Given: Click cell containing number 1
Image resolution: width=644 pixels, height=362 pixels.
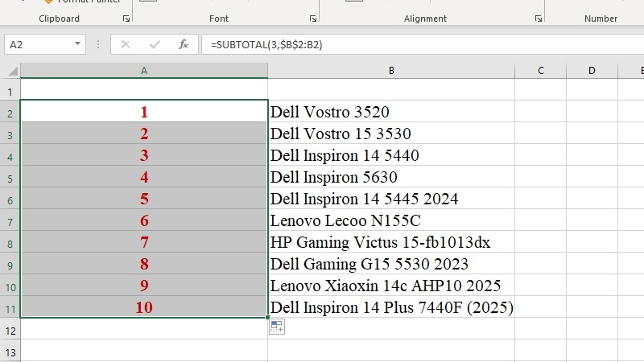Looking at the screenshot, I should coord(144,111).
